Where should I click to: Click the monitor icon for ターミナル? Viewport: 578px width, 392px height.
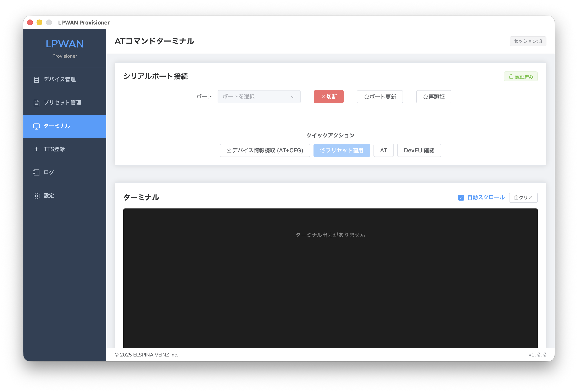click(36, 126)
